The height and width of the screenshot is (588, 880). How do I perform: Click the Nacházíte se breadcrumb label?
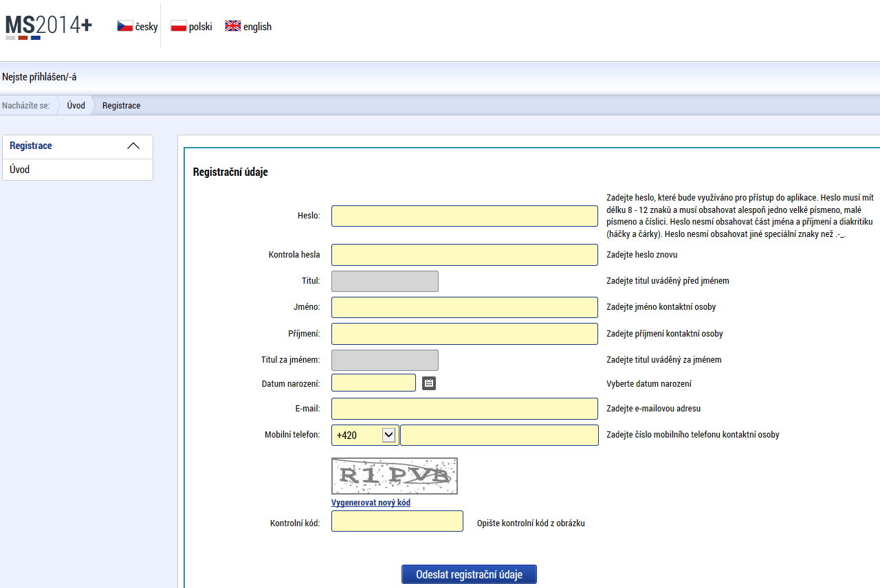(26, 106)
